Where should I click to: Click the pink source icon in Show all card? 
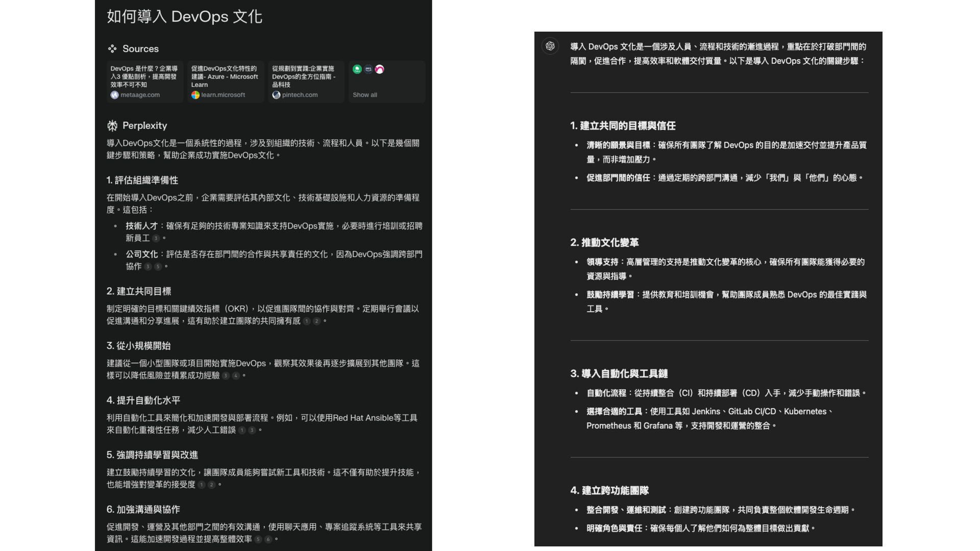click(379, 69)
